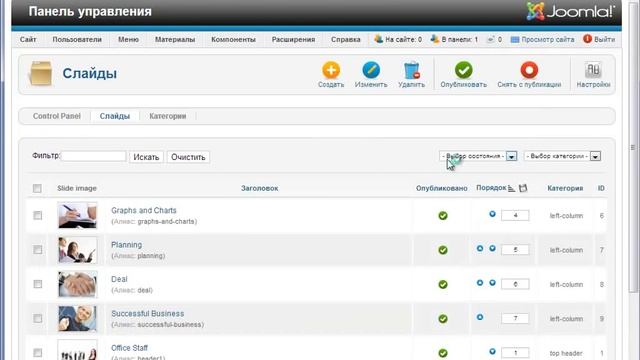Open the Planning slide link
The width and height of the screenshot is (640, 360).
127,244
